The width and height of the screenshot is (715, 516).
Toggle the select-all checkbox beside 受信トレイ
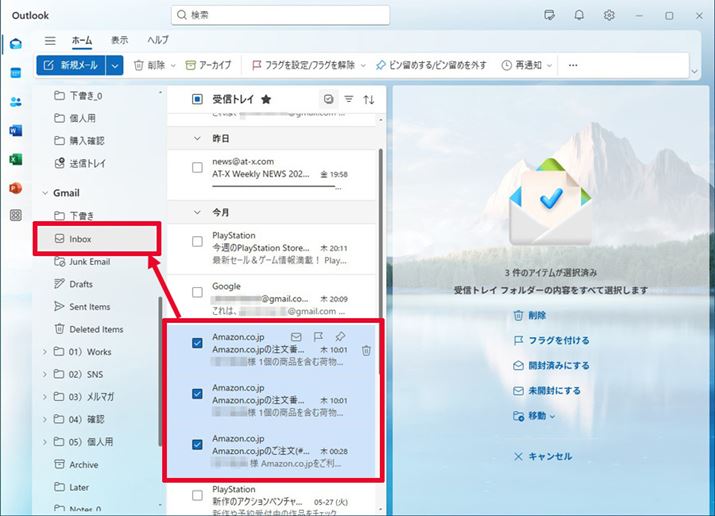pyautogui.click(x=197, y=99)
